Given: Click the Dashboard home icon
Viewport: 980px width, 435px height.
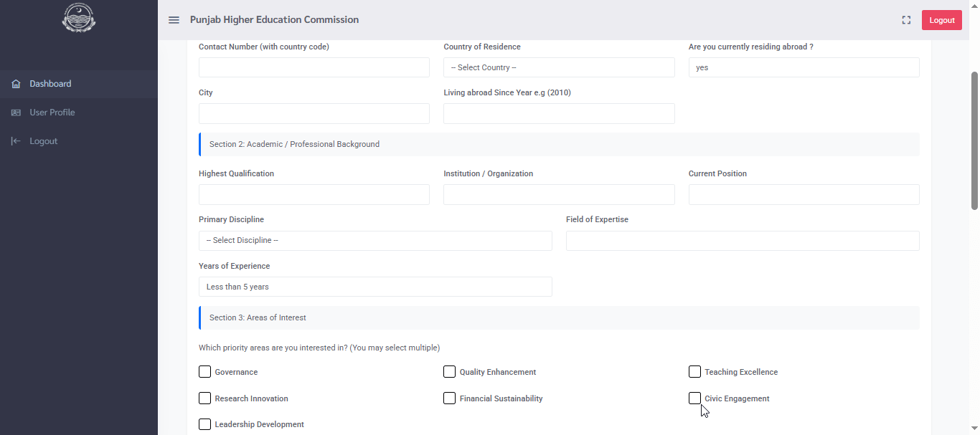Looking at the screenshot, I should point(16,84).
